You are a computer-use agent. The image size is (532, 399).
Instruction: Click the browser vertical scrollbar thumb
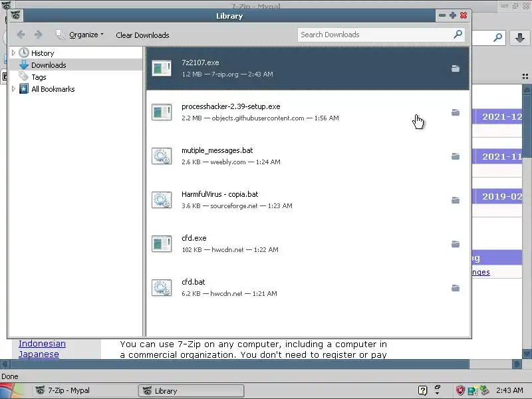527,126
